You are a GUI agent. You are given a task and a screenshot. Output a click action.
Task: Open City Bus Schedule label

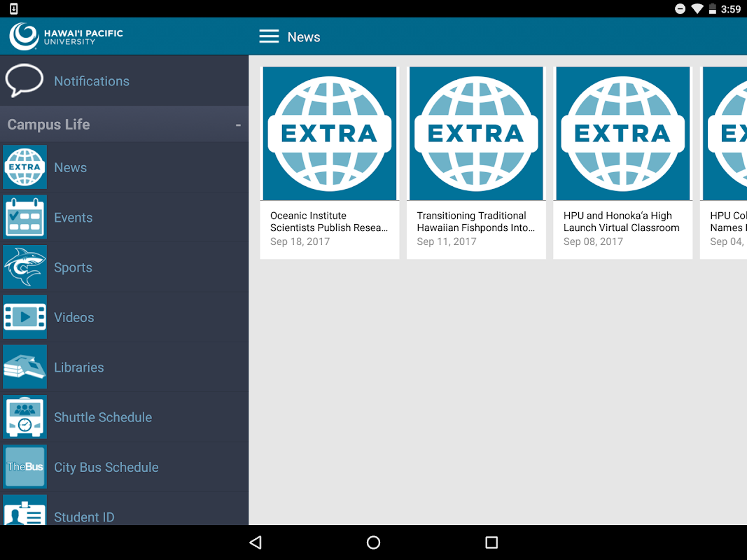[x=106, y=468]
